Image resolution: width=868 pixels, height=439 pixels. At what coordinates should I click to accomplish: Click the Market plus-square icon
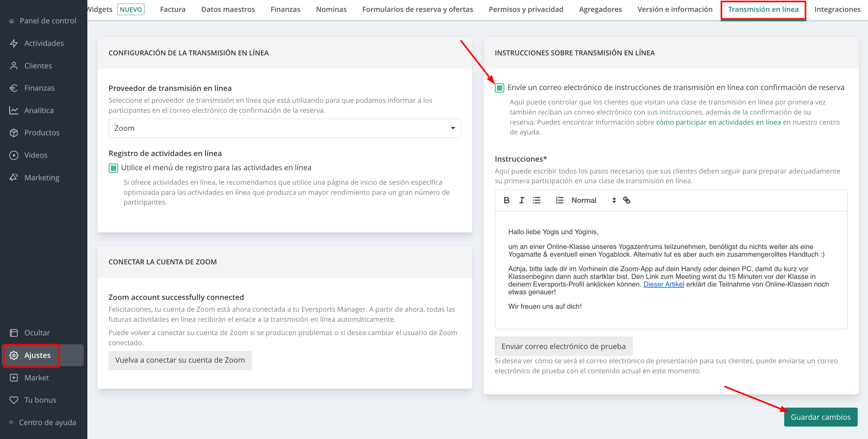pyautogui.click(x=14, y=378)
